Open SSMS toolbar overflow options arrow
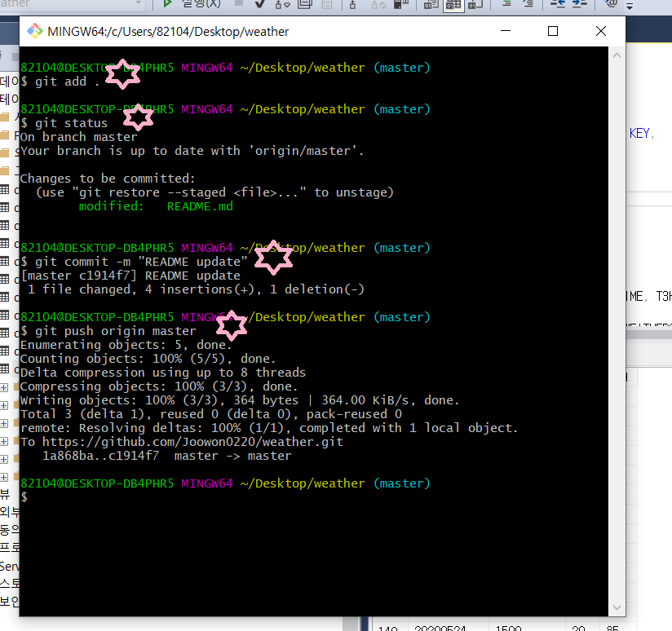672x631 pixels. pyautogui.click(x=630, y=6)
